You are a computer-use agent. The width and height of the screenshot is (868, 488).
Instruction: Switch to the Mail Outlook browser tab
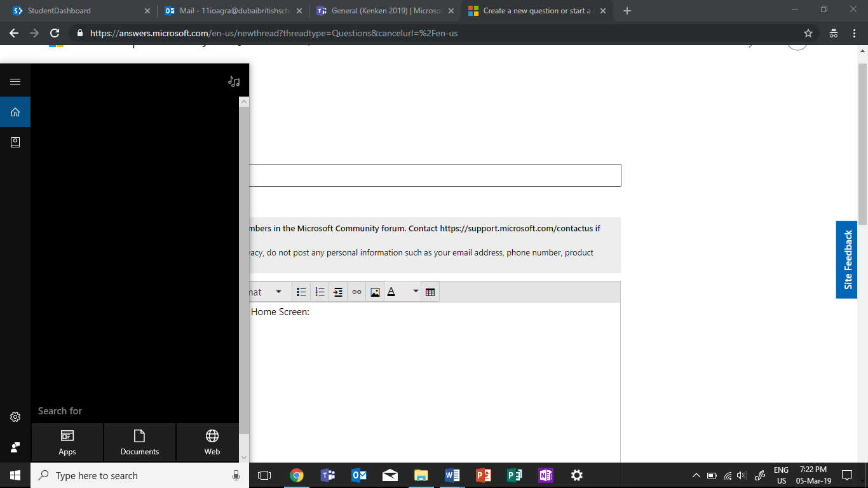click(x=234, y=11)
